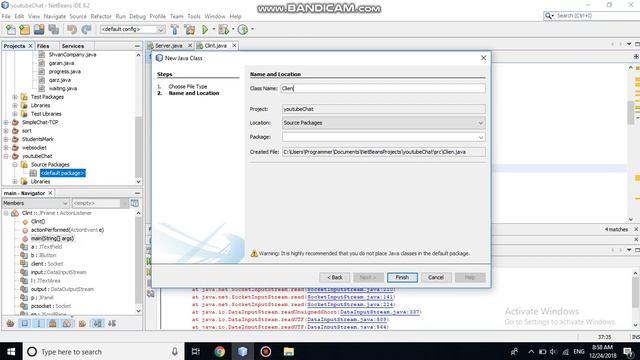Image resolution: width=640 pixels, height=360 pixels.
Task: Select output : DataOutputStream field in Navigator
Action: click(x=62, y=289)
